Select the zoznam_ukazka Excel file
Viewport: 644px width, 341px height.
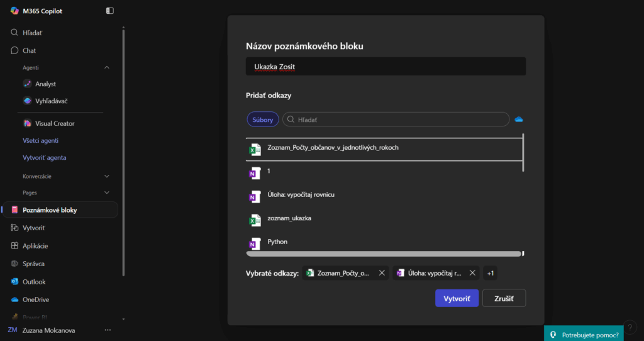(x=384, y=220)
